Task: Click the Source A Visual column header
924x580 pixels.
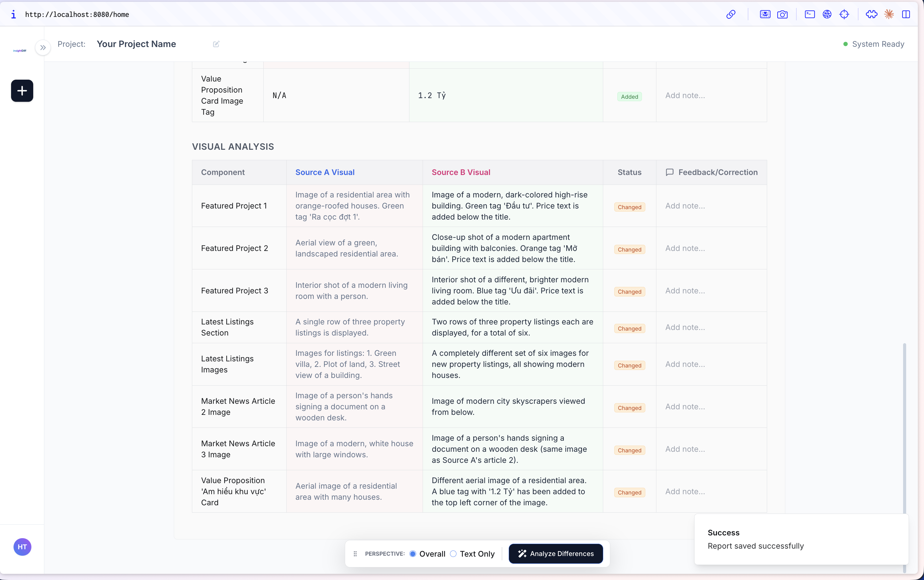Action: pyautogui.click(x=325, y=172)
